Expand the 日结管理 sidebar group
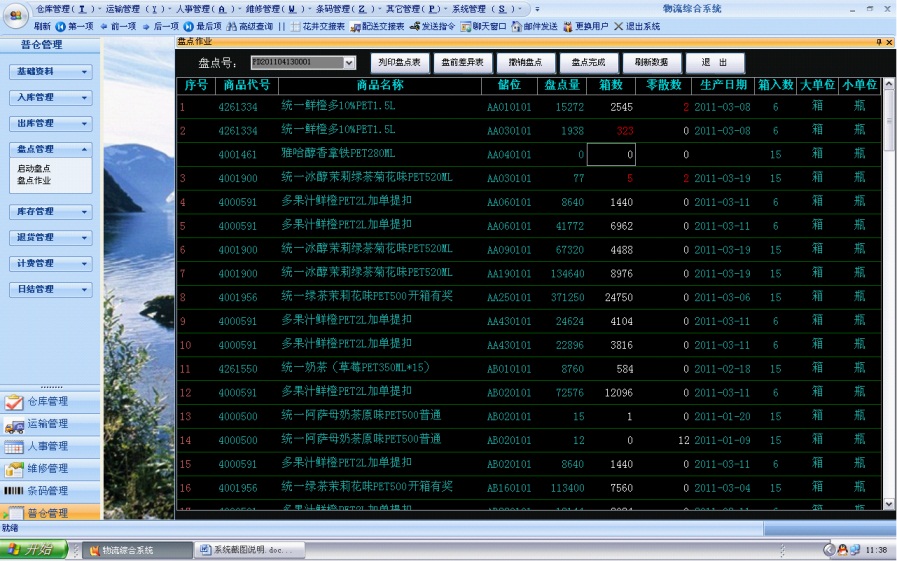Image resolution: width=897 pixels, height=561 pixels. [50, 289]
